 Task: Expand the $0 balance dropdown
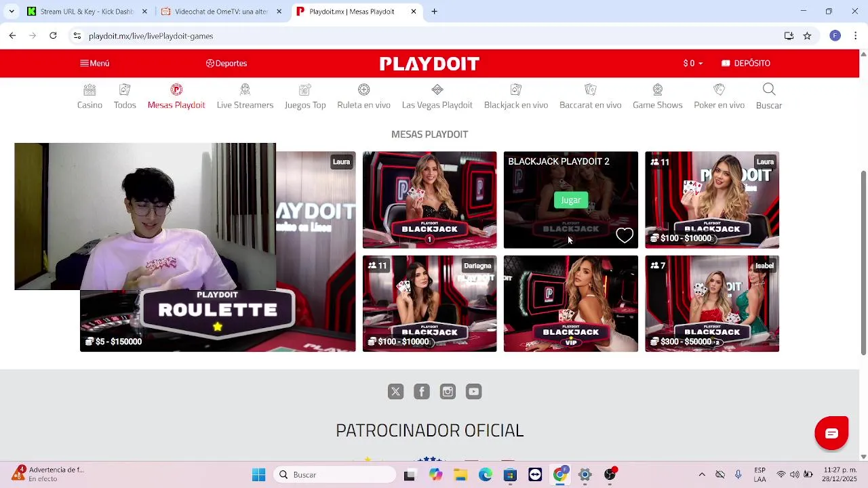tap(692, 63)
